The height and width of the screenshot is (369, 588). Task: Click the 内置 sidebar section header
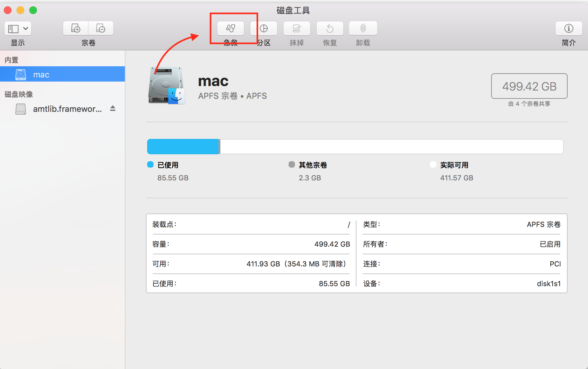tap(11, 60)
